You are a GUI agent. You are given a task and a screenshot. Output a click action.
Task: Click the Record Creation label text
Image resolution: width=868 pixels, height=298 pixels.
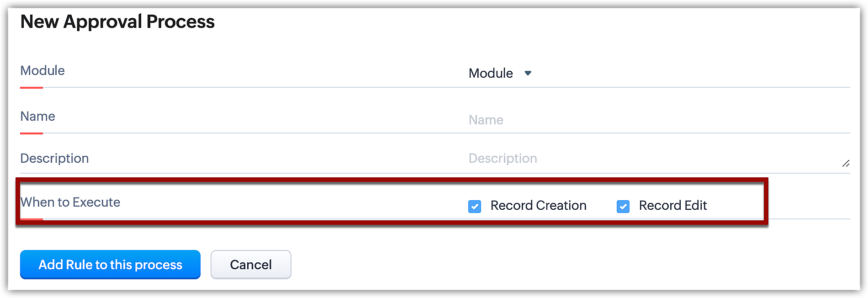pos(538,206)
